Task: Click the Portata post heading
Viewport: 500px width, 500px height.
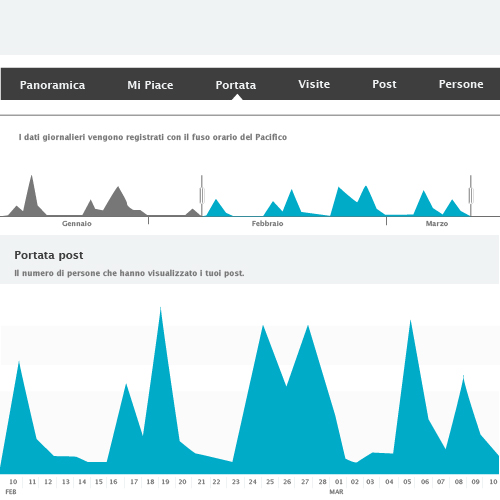Action: 49,255
